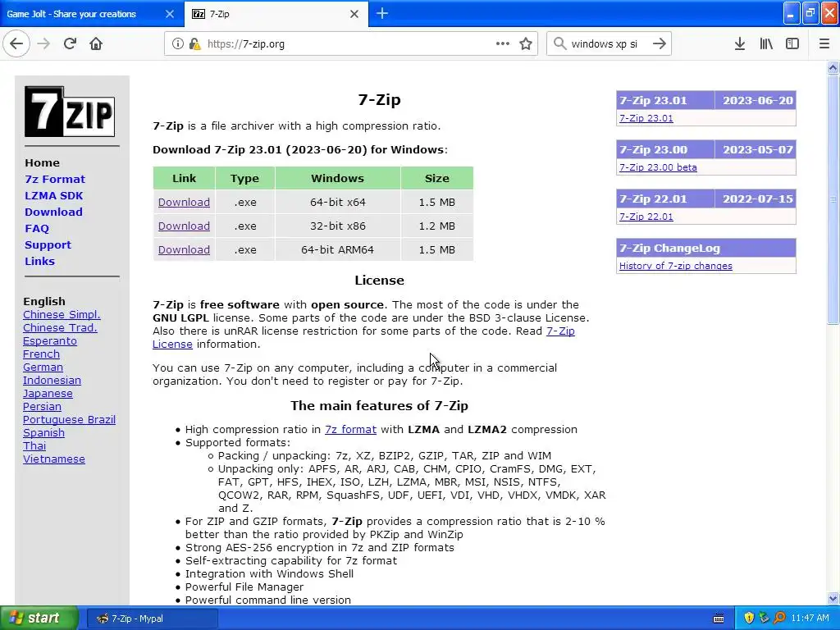Select the 7-Zip - Mypal taskbar button
The image size is (840, 630).
[x=152, y=619]
